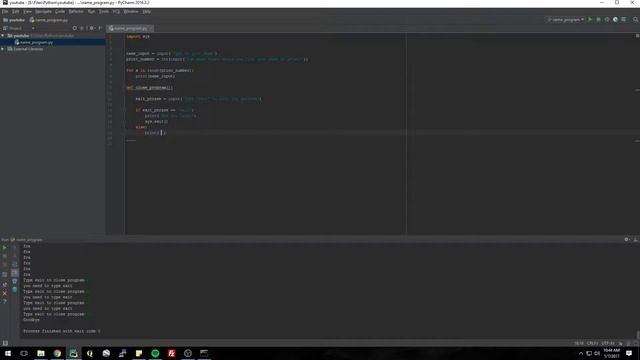Click the stop icon in Run panel
Viewport: 640px width, 360px height.
(x=4, y=256)
